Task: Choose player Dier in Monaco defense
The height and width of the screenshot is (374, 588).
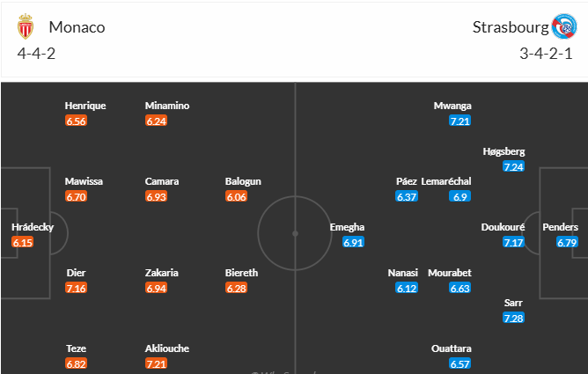Action: (x=76, y=273)
